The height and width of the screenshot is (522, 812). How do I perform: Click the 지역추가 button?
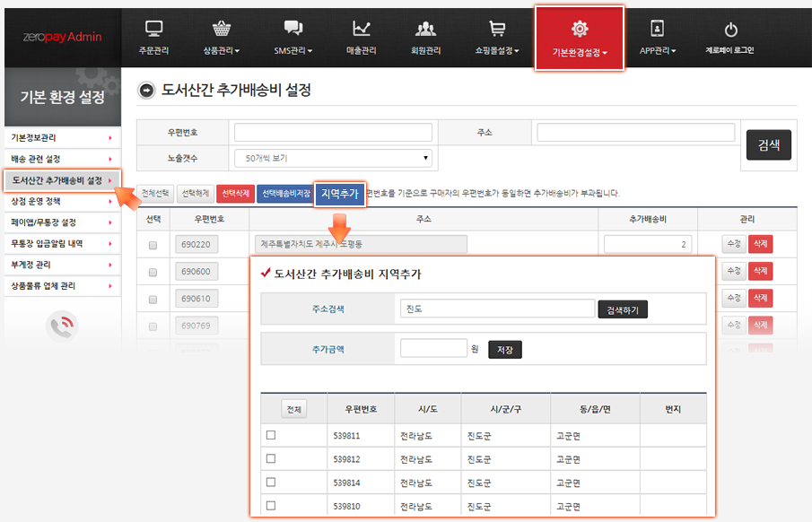click(340, 194)
